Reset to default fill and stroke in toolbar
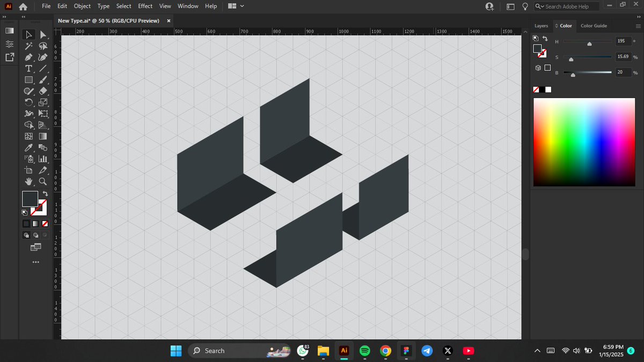The width and height of the screenshot is (644, 362). (x=25, y=212)
